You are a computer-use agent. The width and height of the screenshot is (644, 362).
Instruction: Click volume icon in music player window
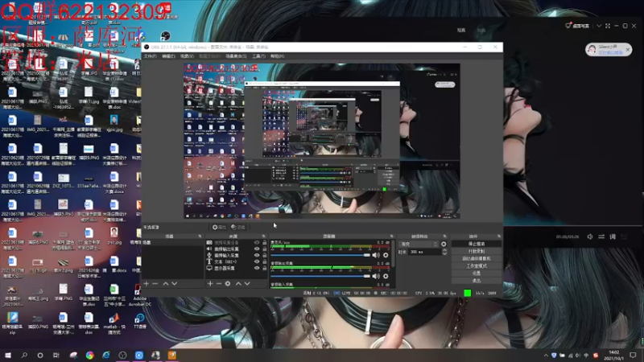(x=590, y=237)
